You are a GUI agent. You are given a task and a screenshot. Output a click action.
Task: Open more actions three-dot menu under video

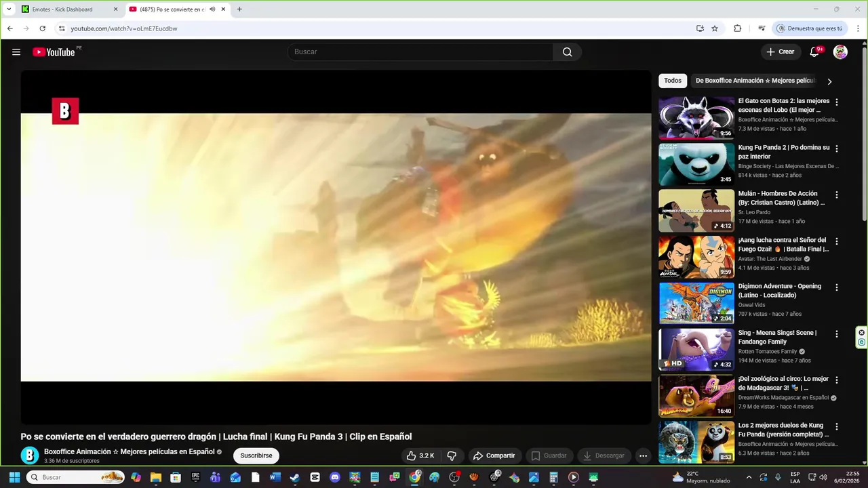[x=643, y=455]
